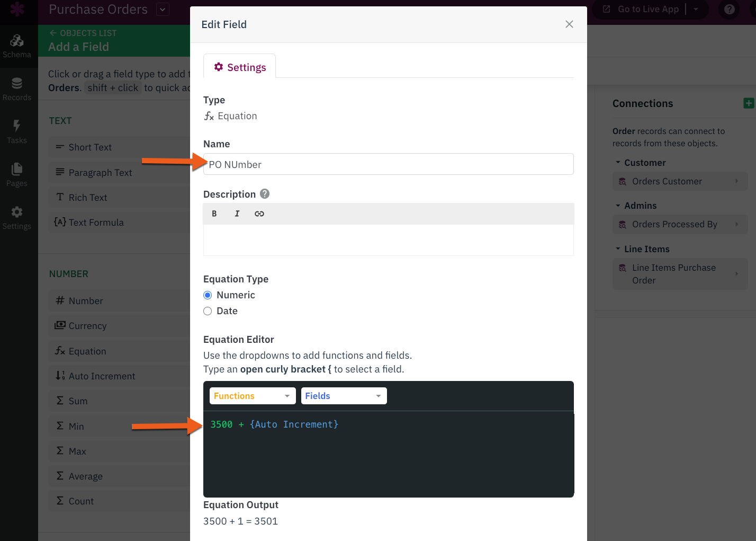Viewport: 756px width, 541px height.
Task: Click the Bold formatting icon in Description
Action: [x=214, y=214]
